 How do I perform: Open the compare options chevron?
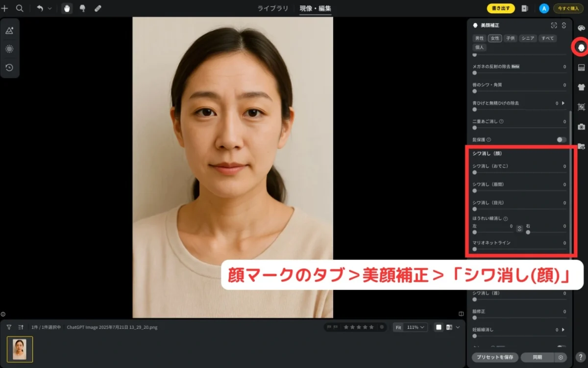point(458,327)
